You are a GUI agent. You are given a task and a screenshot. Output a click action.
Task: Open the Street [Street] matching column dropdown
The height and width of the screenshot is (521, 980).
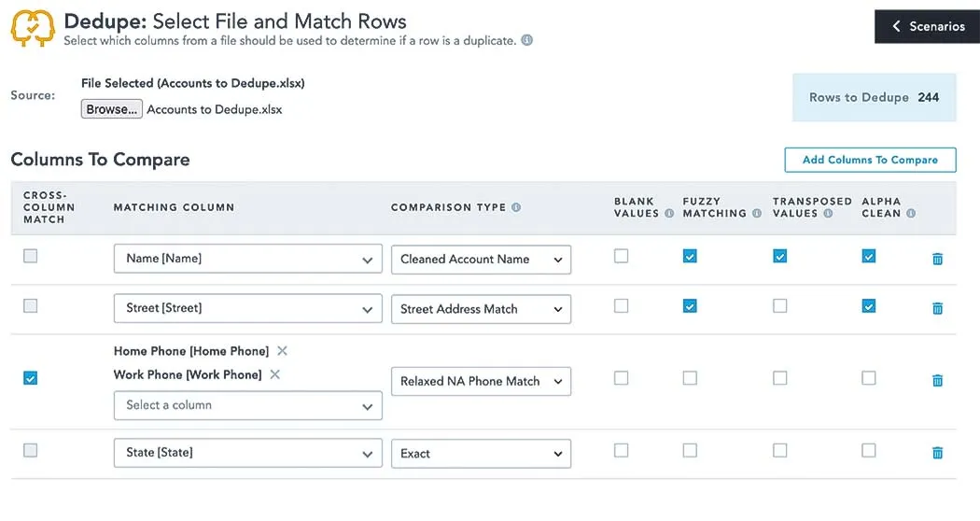click(247, 308)
